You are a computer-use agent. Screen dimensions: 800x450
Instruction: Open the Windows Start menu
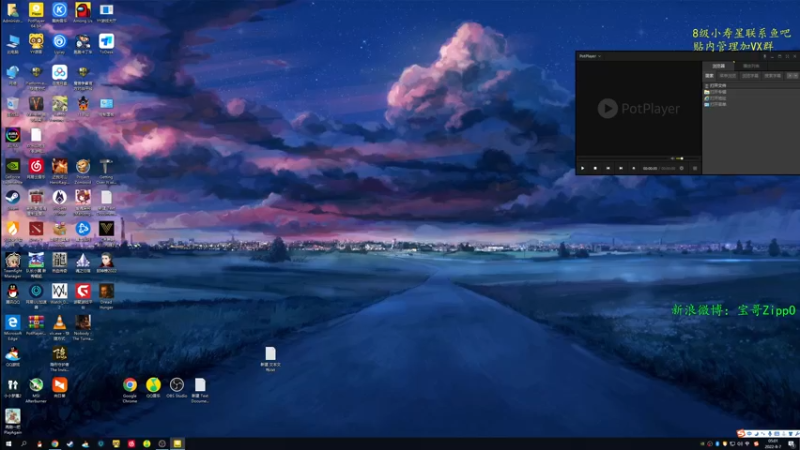click(x=8, y=444)
